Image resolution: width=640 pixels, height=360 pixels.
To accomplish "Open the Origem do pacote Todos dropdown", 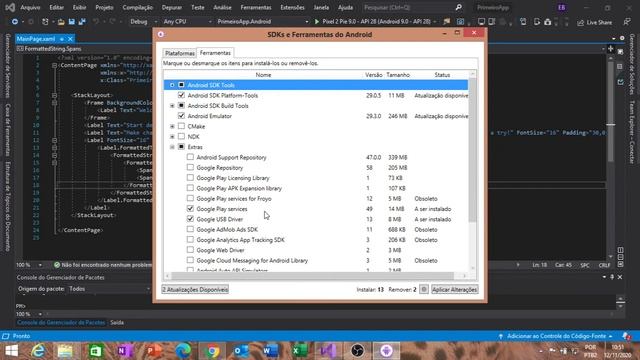I will [109, 289].
